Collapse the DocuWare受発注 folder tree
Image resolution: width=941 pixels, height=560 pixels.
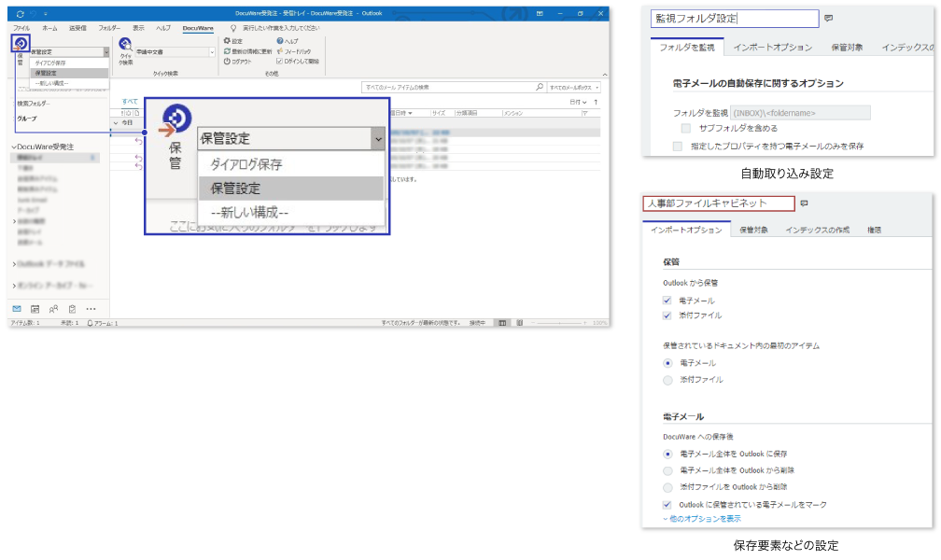[x=13, y=147]
